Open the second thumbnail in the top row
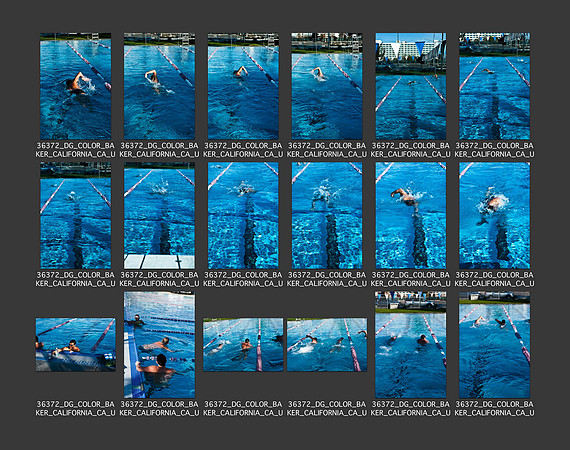The width and height of the screenshot is (570, 450). (x=159, y=86)
